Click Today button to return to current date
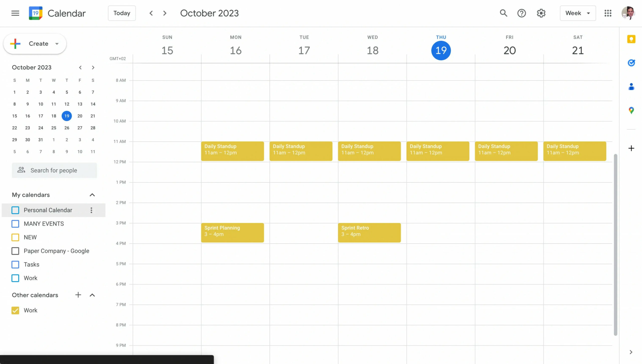The image size is (642, 364). (x=122, y=13)
